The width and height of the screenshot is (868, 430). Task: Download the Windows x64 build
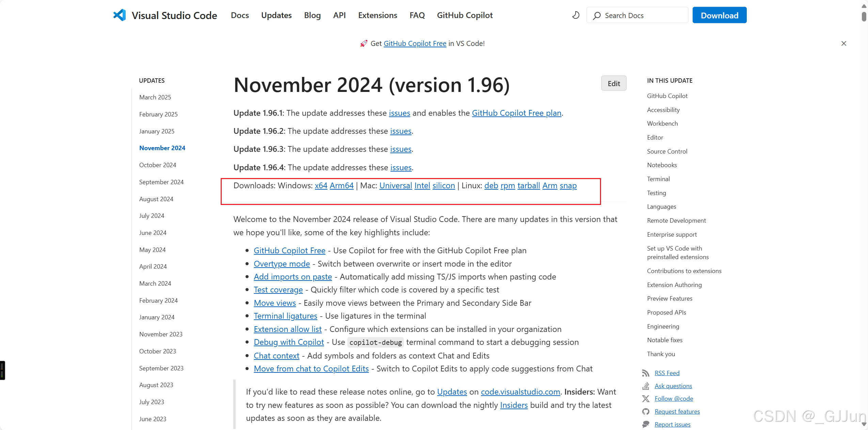pos(320,186)
